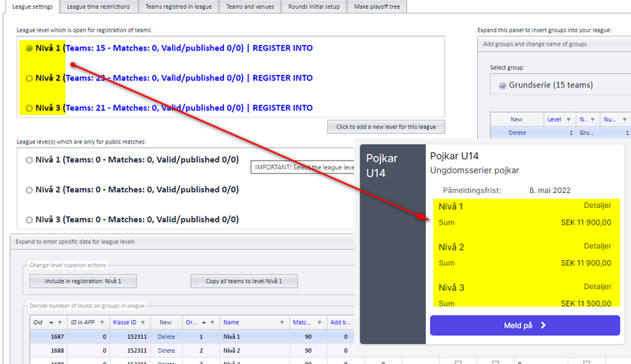Open filter on groups grid Level column
631x364 pixels.
tap(568, 120)
